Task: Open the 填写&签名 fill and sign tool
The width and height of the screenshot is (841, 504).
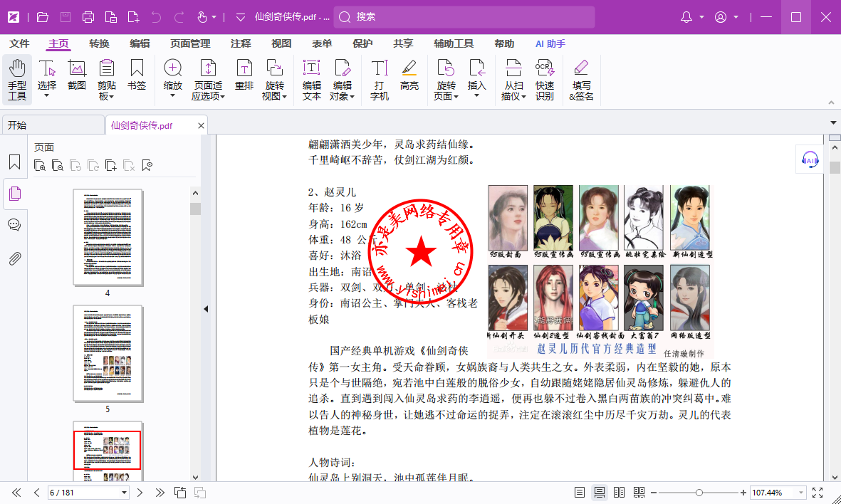Action: point(581,80)
